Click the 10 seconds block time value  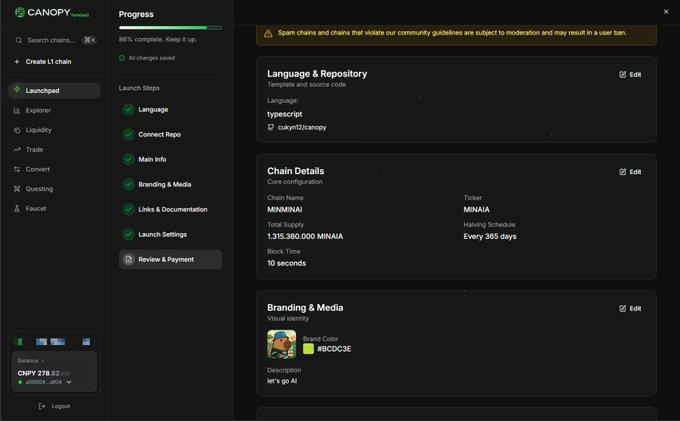286,263
